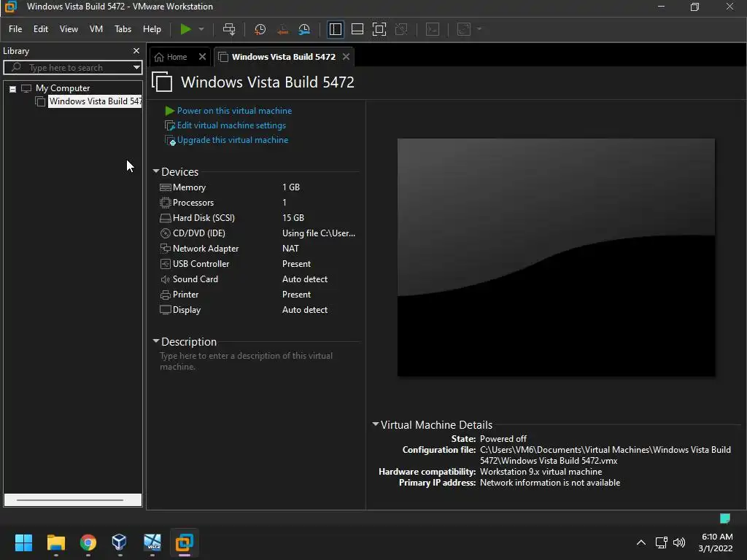Viewport: 747px width, 560px height.
Task: Select Windows Vista Build 5472 in library tree
Action: tap(95, 101)
